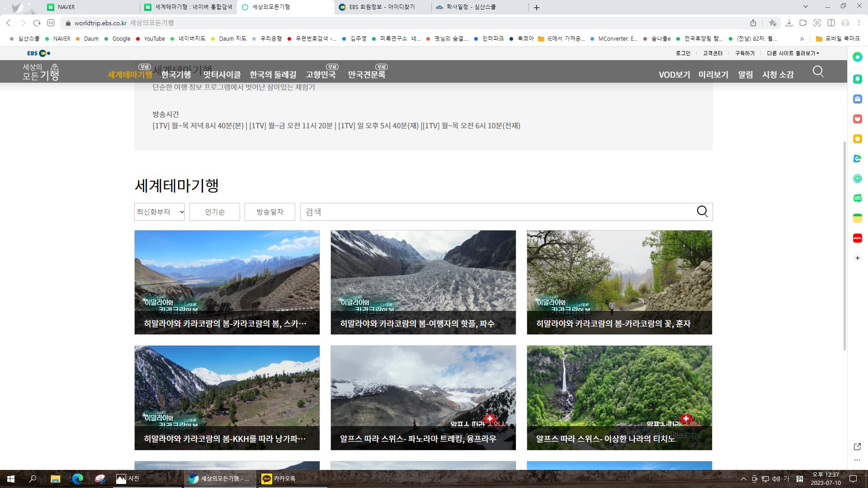Open Windows Start menu
The width and height of the screenshot is (868, 488).
coord(11,479)
